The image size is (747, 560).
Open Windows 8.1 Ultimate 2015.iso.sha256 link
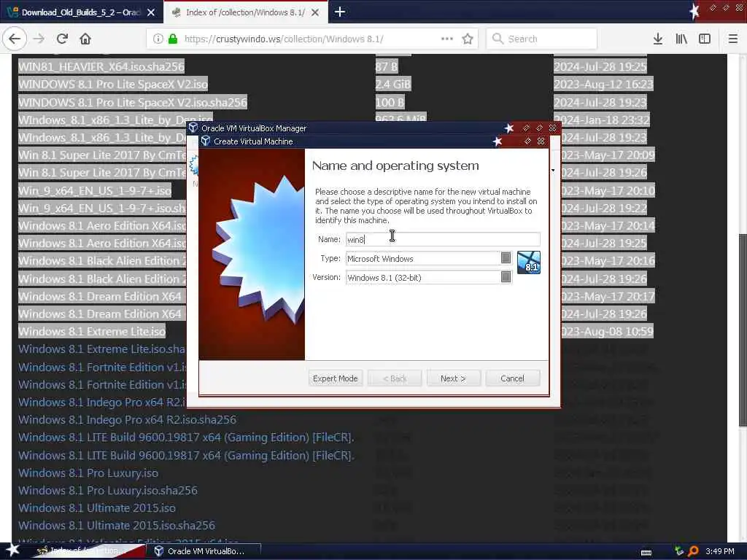[x=117, y=526]
